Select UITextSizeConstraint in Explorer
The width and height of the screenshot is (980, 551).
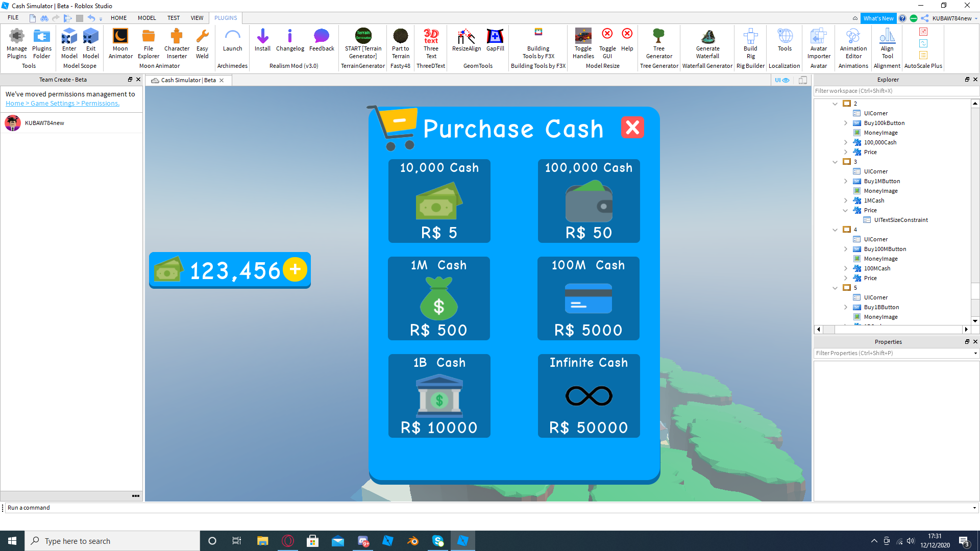901,220
